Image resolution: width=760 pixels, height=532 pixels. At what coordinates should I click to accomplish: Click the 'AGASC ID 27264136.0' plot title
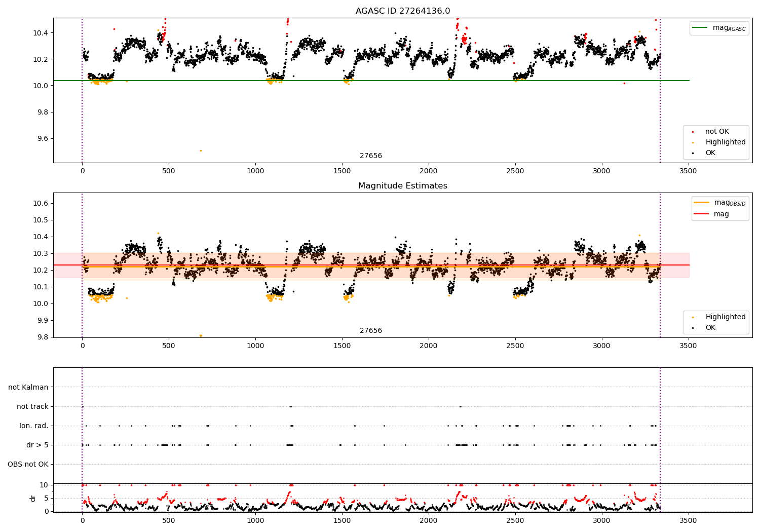(x=403, y=11)
